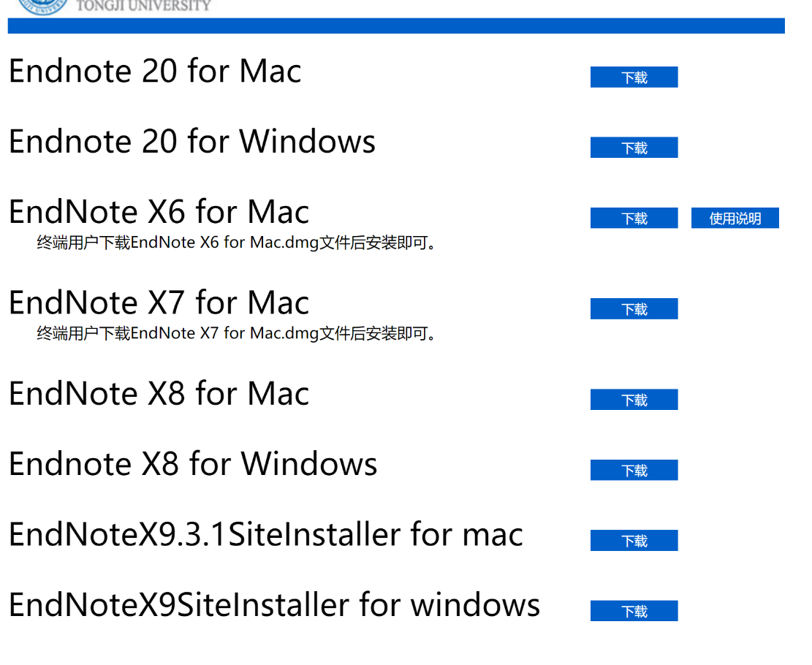This screenshot has width=812, height=665.
Task: Download EndNote X7 for Mac
Action: click(x=634, y=309)
